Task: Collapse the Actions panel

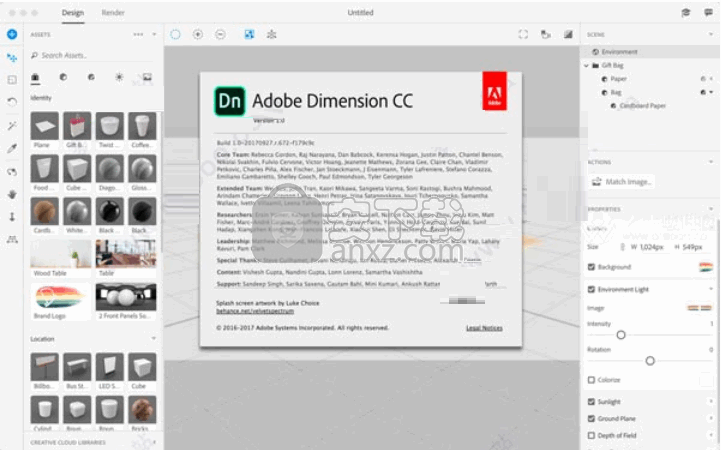Action: click(x=711, y=162)
